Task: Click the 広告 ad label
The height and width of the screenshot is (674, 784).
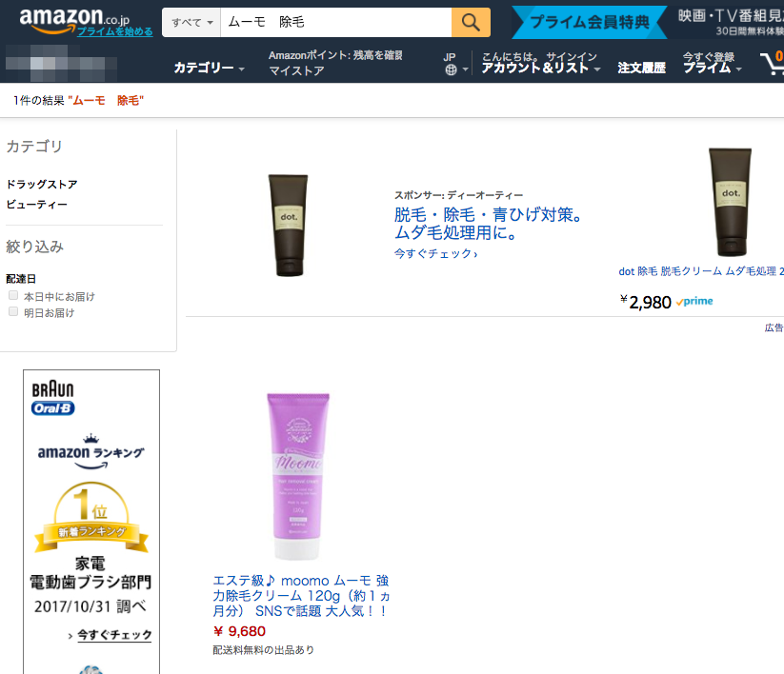Action: click(774, 327)
